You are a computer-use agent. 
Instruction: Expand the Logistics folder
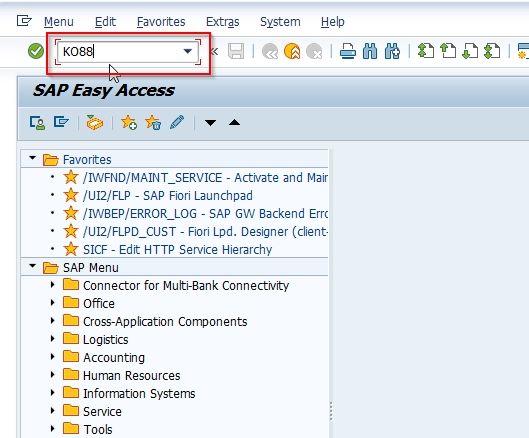(52, 339)
